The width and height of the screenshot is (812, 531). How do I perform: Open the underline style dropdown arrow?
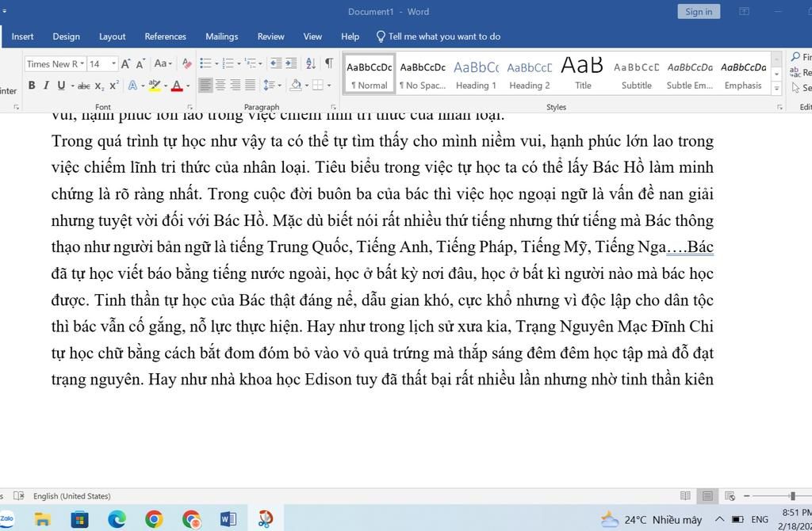point(72,86)
